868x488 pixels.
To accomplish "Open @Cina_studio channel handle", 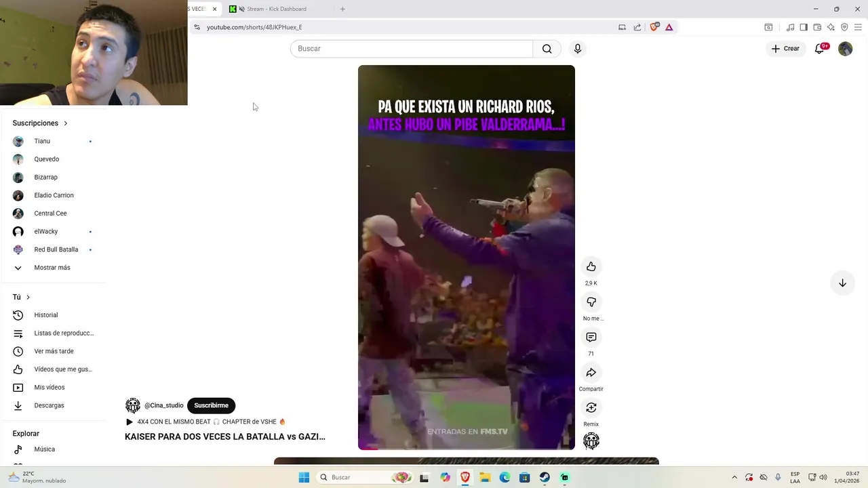I will (x=163, y=405).
